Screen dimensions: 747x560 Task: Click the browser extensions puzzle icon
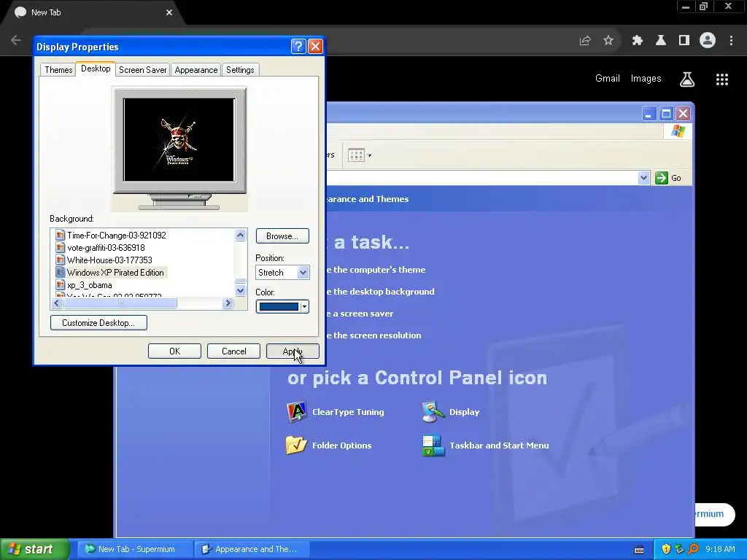click(x=637, y=41)
